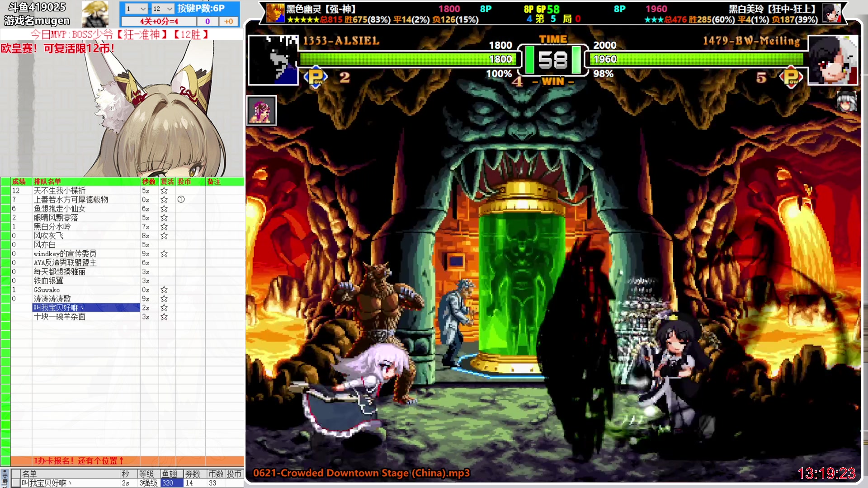Click the score field reading 4关+0分=4
Screen dimensions: 868x488
[x=159, y=21]
